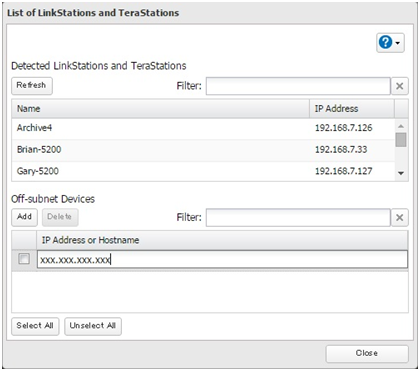This screenshot has width=419, height=370.
Task: Open the blue question mark help menu
Action: (x=390, y=43)
